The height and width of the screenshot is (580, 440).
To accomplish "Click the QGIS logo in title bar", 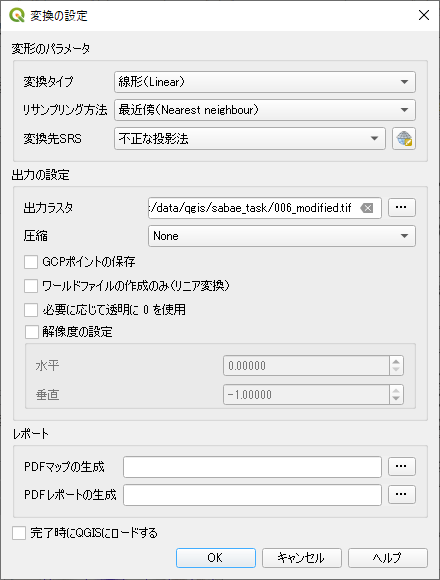I will pyautogui.click(x=17, y=16).
